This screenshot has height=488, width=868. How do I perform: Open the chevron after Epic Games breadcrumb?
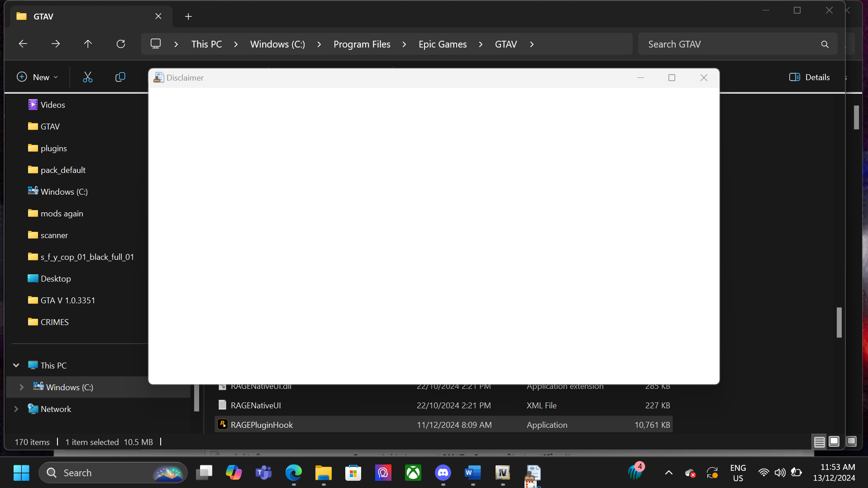coord(481,44)
